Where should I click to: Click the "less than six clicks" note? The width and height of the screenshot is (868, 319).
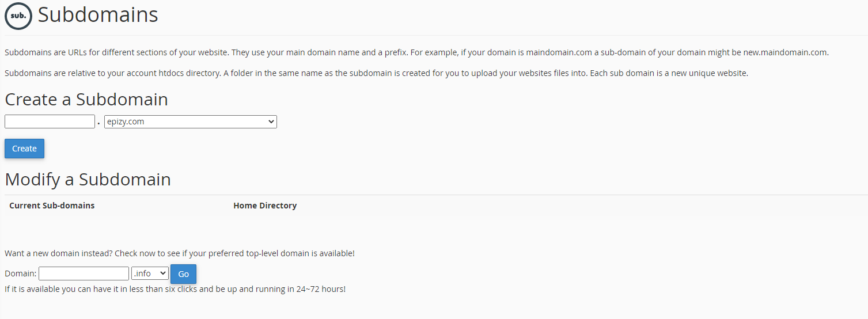click(175, 289)
